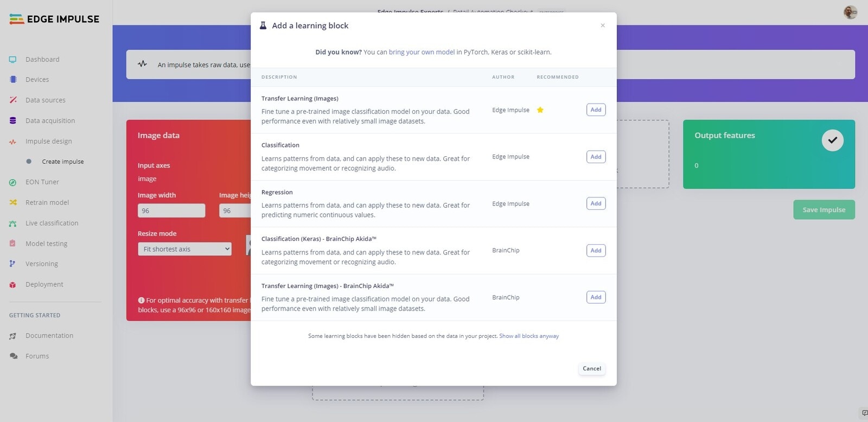The image size is (868, 422).
Task: Click the Devices chip icon
Action: [13, 80]
